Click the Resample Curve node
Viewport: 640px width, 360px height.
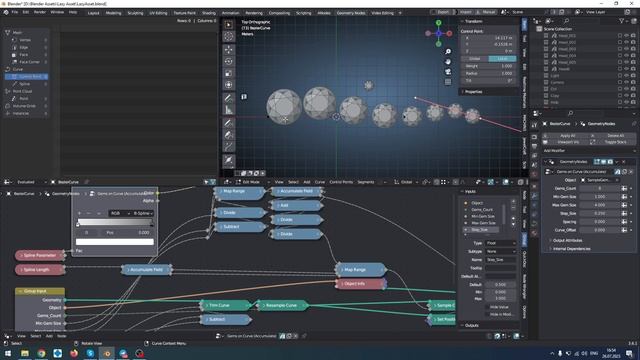[x=282, y=305]
